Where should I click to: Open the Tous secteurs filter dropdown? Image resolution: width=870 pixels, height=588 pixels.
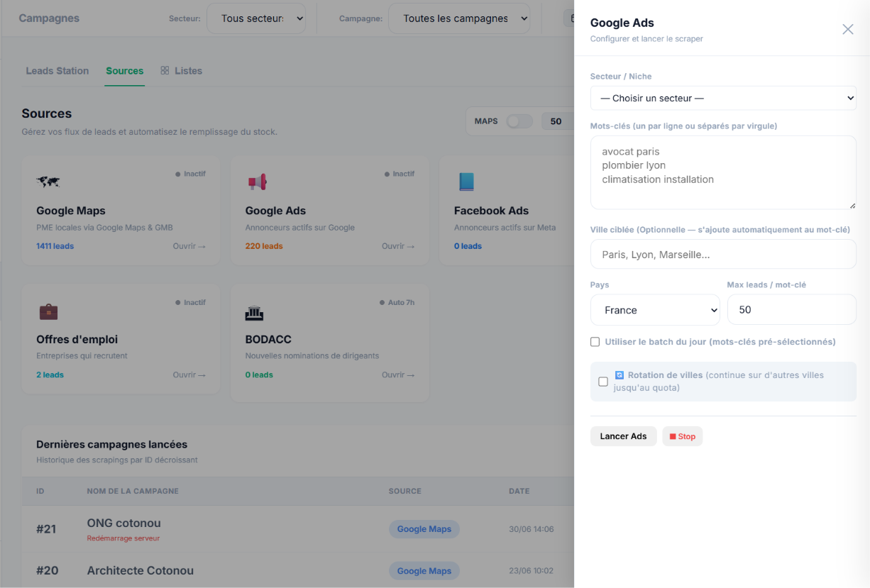point(256,18)
